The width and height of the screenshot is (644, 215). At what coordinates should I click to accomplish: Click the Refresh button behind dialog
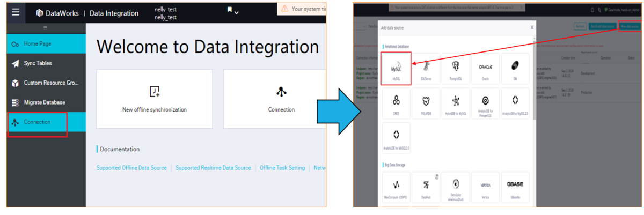click(x=580, y=26)
